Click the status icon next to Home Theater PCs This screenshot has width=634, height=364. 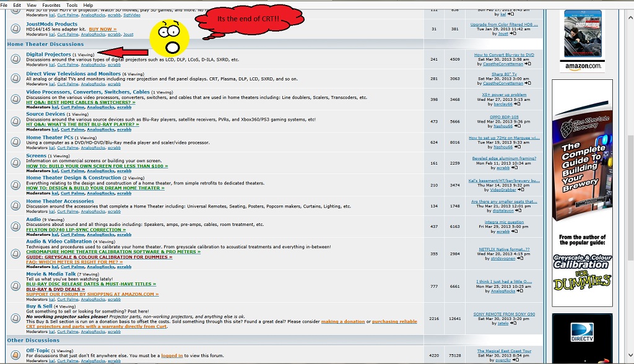[15, 142]
